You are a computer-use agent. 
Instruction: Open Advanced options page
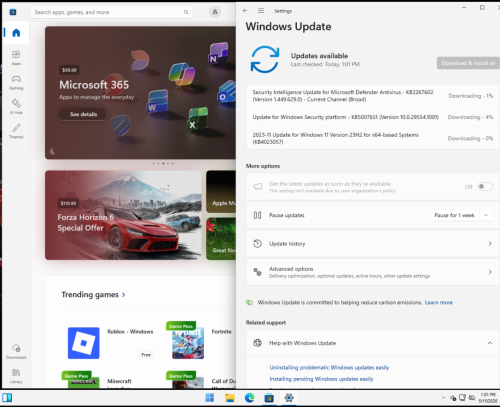pyautogui.click(x=372, y=272)
